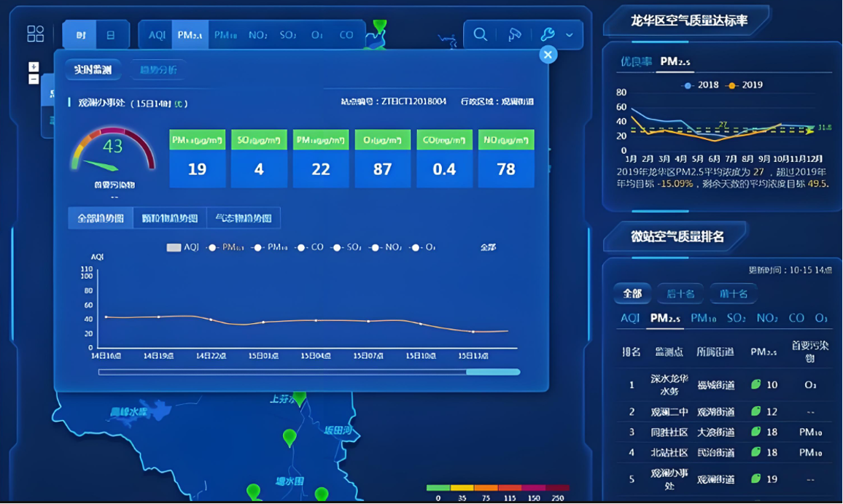
Task: Select the satellite layer icon in toolbar
Action: coord(515,34)
